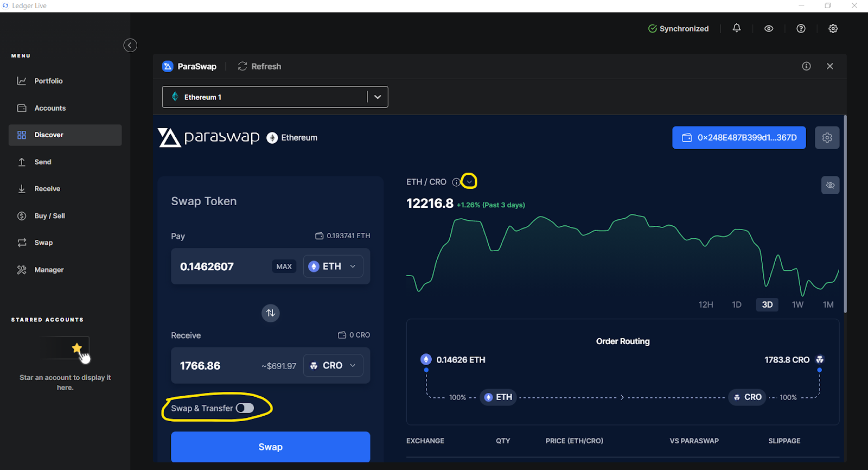
Task: Open the Receive menu item
Action: (x=65, y=189)
